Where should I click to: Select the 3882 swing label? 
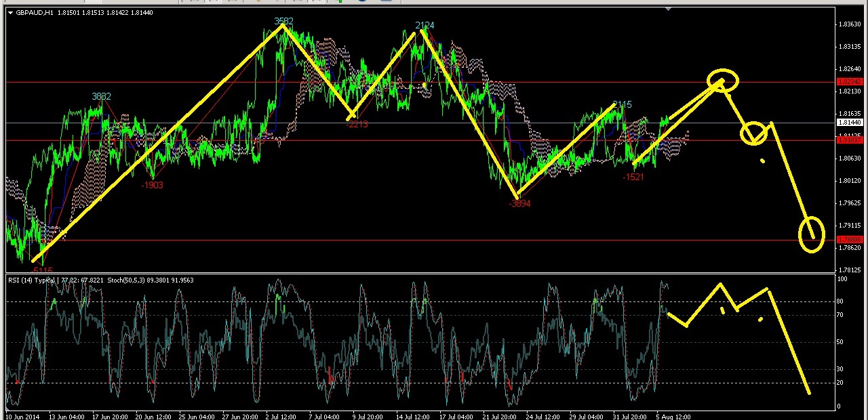click(101, 97)
